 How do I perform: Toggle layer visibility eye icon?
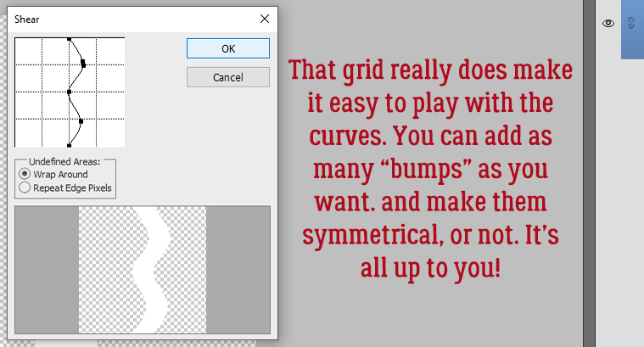[x=608, y=24]
